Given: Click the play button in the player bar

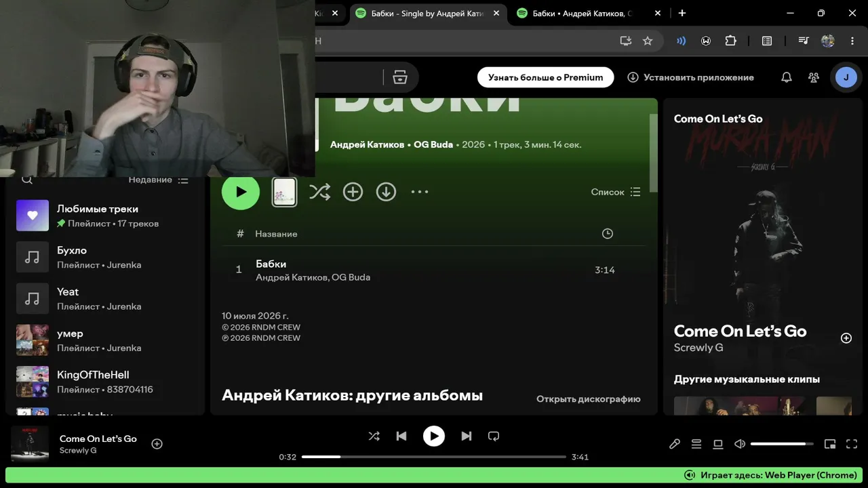Looking at the screenshot, I should 434,436.
